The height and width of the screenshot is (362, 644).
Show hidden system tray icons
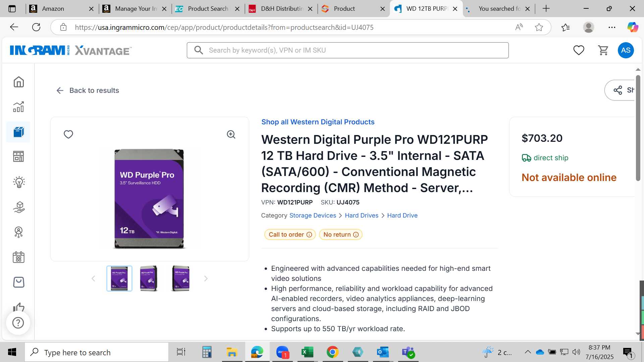(528, 352)
